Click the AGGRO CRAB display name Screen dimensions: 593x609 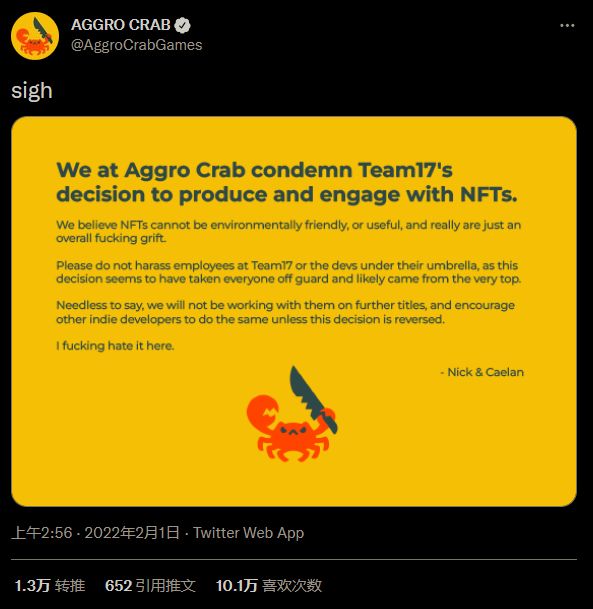(x=121, y=25)
